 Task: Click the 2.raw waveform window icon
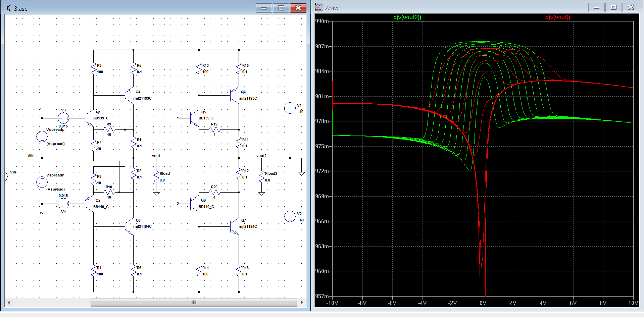319,7
